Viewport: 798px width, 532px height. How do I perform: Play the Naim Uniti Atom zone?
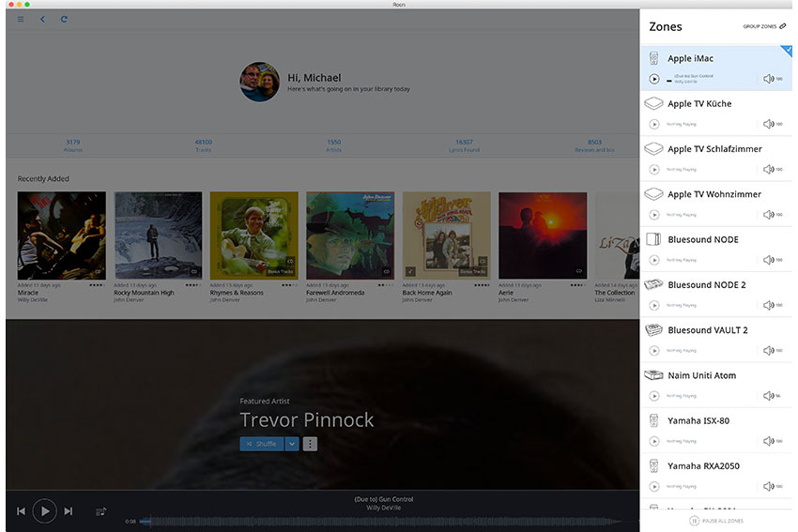coord(654,396)
